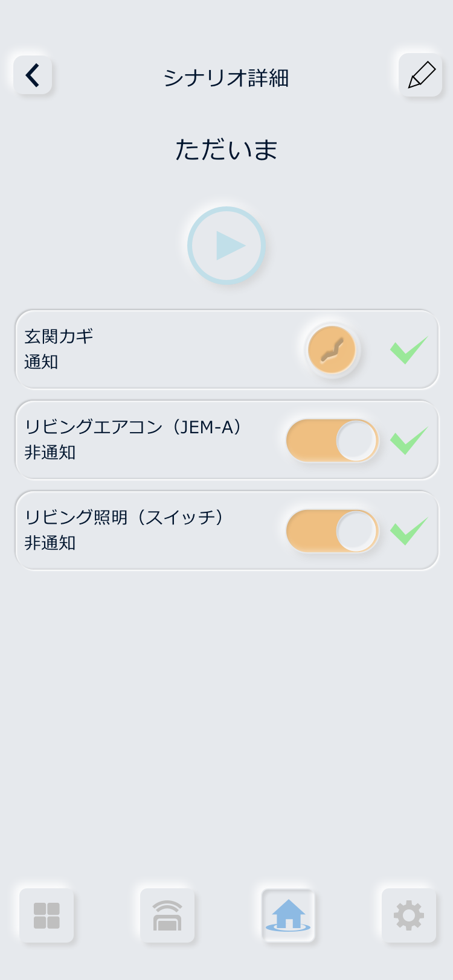The width and height of the screenshot is (453, 980).
Task: Run the ただいま scenario with the play button
Action: (226, 246)
